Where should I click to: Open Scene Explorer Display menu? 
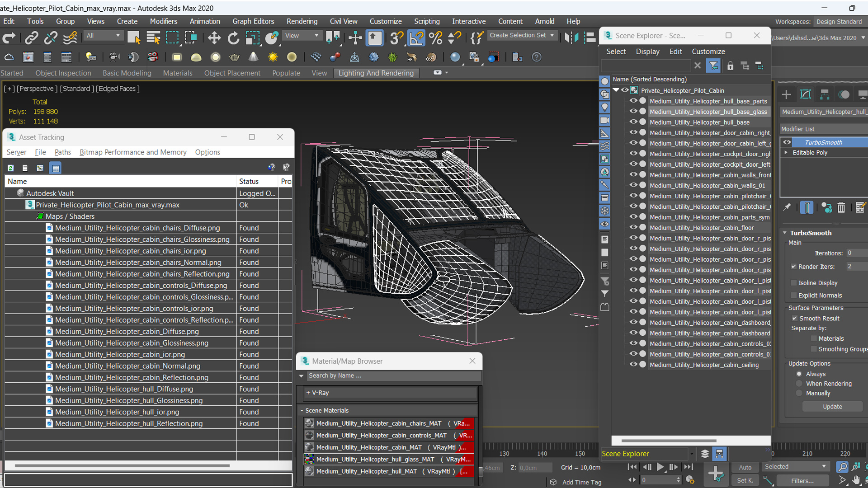[647, 52]
